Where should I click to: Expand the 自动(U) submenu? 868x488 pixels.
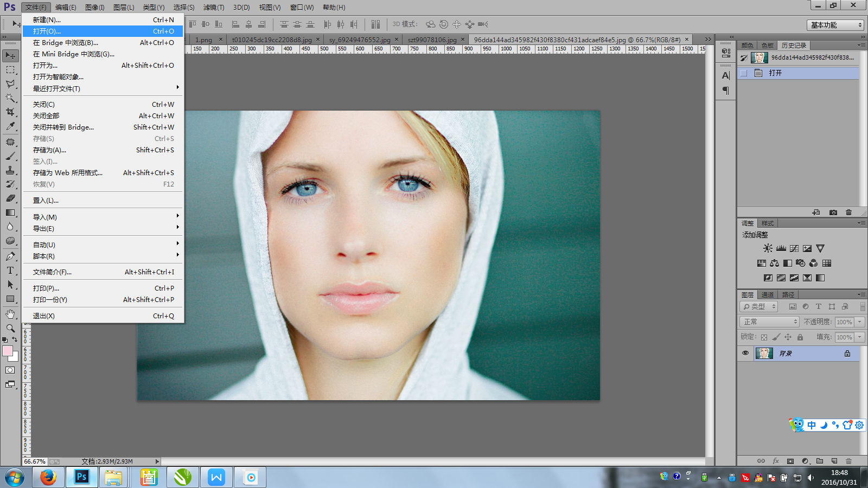[103, 245]
